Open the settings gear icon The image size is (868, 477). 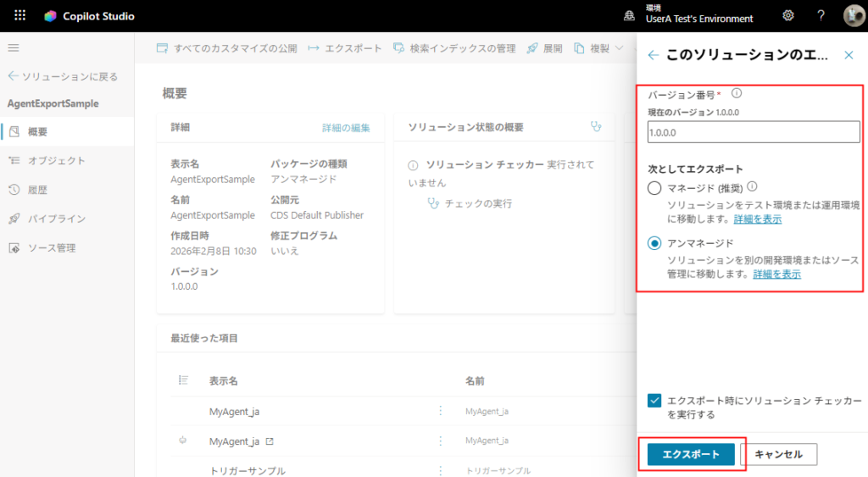[x=787, y=15]
